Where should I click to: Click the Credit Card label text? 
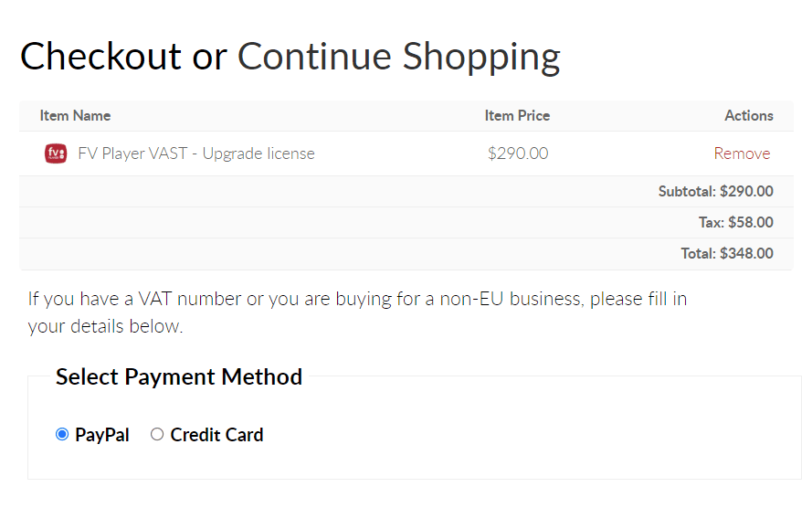[217, 435]
